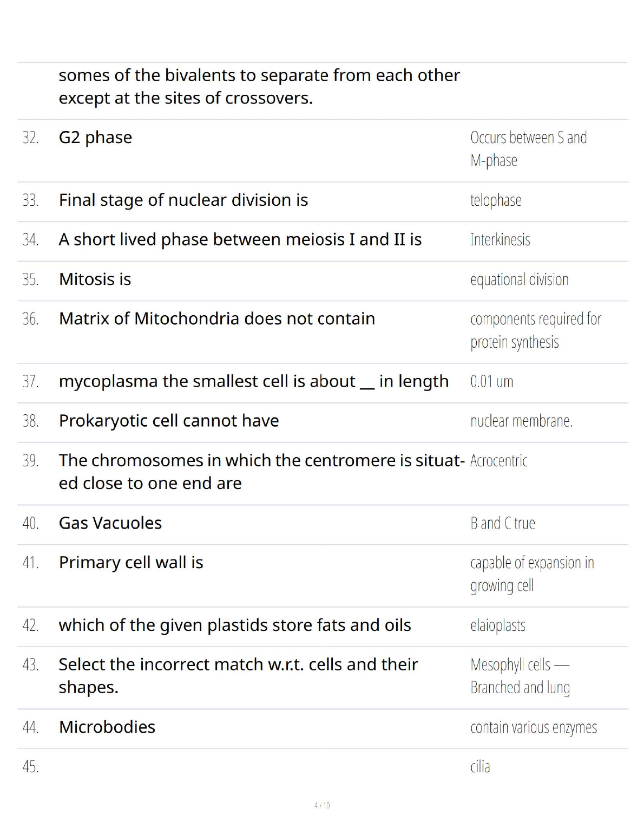The image size is (644, 834).
Task: Click the 'G2 phase' term text
Action: pos(95,138)
